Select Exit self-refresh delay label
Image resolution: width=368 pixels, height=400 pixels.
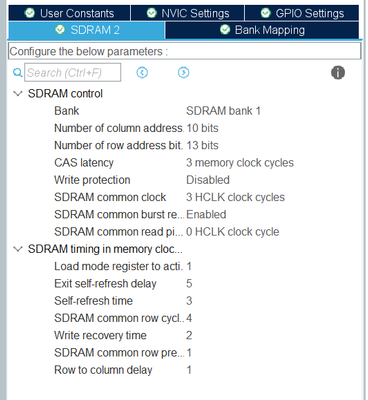point(105,283)
